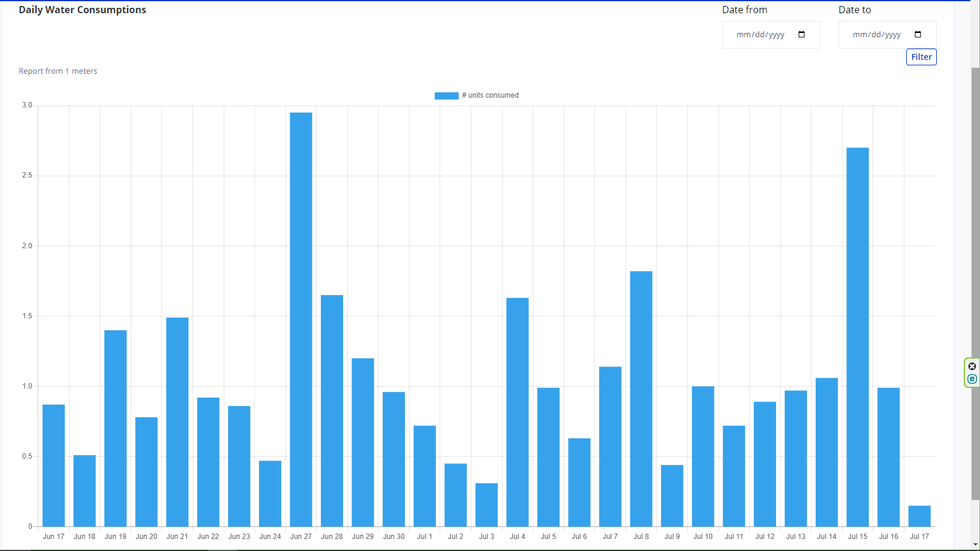
Task: Click the vertical page scrollbar thumb
Action: (x=975, y=282)
